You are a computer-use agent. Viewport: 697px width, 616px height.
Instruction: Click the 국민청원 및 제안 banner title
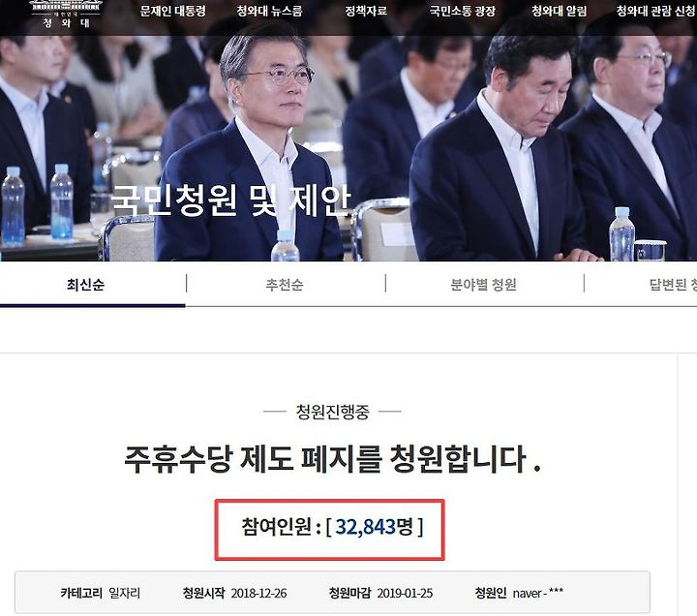point(230,201)
